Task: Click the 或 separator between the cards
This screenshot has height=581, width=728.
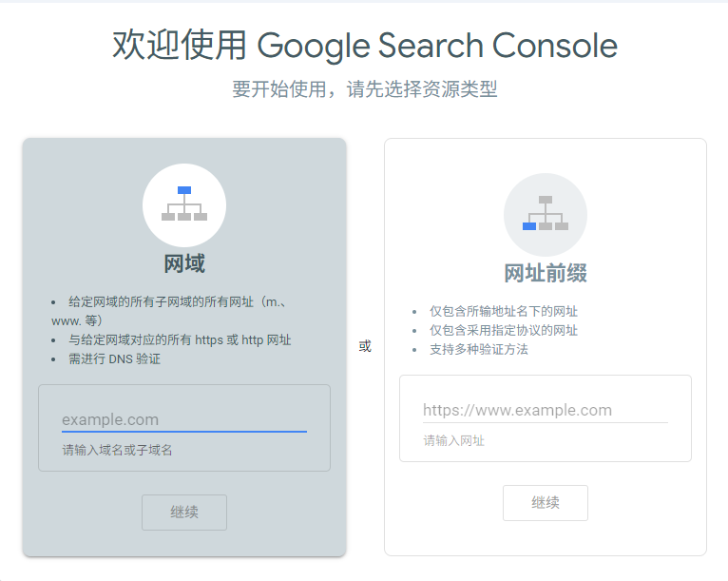Action: click(x=365, y=346)
